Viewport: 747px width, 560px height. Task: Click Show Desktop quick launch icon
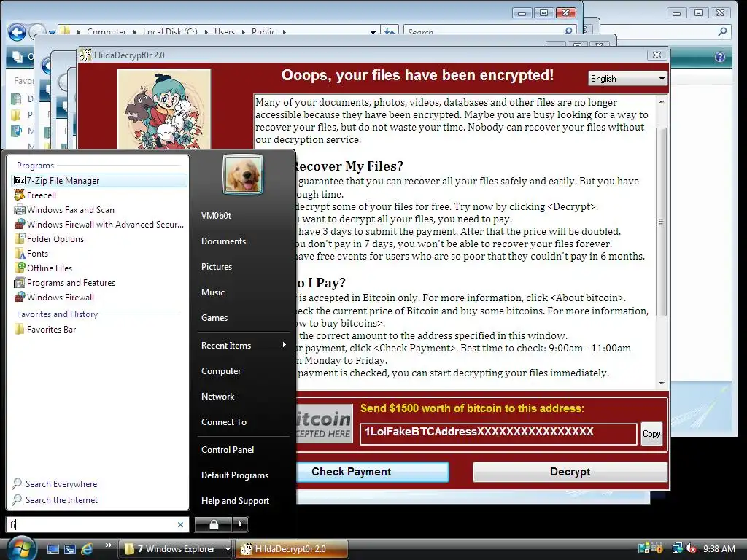53,549
